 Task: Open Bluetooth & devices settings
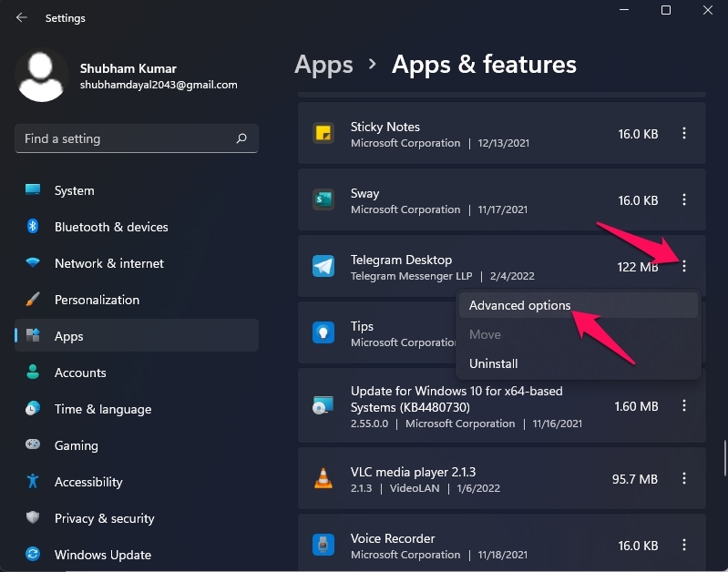pyautogui.click(x=137, y=227)
